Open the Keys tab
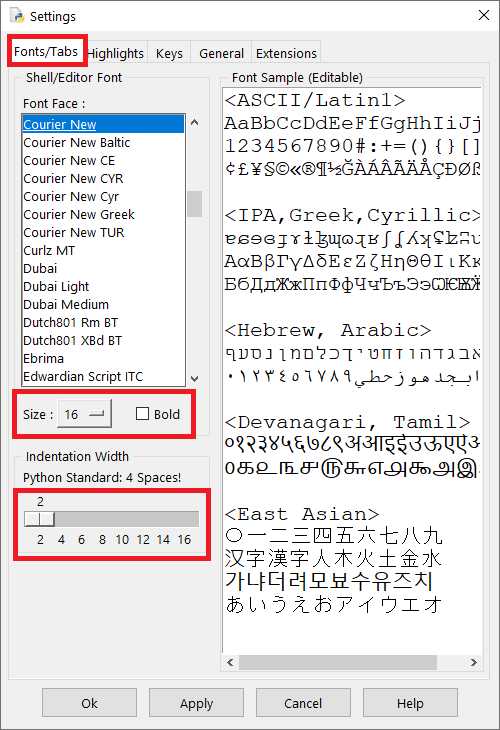The image size is (500, 730). click(169, 54)
